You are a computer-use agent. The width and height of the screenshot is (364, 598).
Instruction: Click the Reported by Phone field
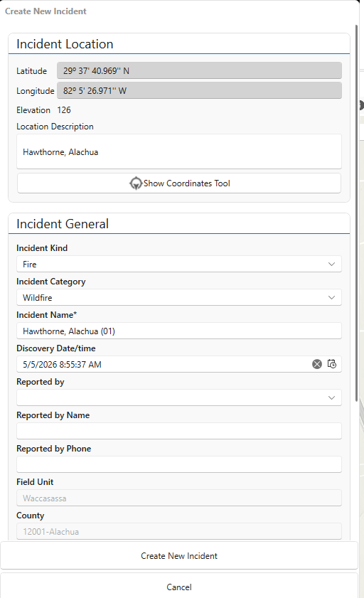[x=178, y=464]
